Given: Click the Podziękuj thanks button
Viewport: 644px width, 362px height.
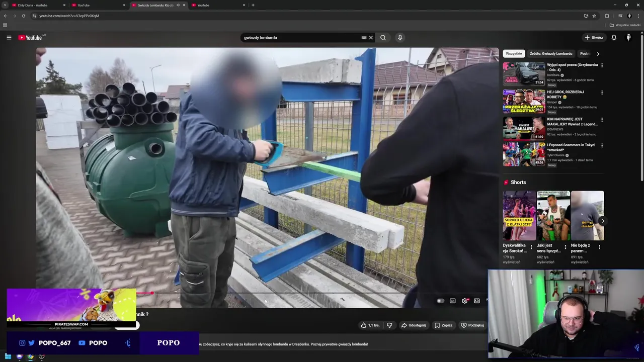Looking at the screenshot, I should point(472,325).
